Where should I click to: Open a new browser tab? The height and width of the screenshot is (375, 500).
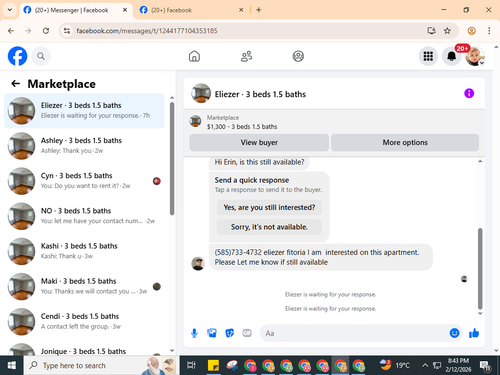pos(259,10)
